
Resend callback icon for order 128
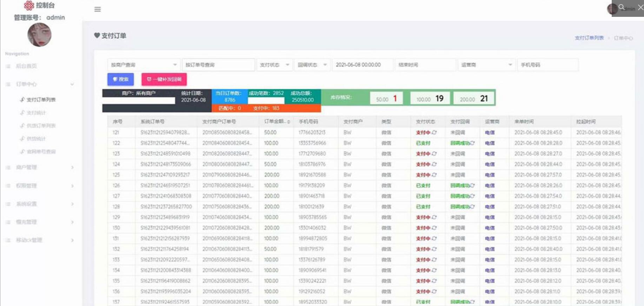tap(472, 207)
